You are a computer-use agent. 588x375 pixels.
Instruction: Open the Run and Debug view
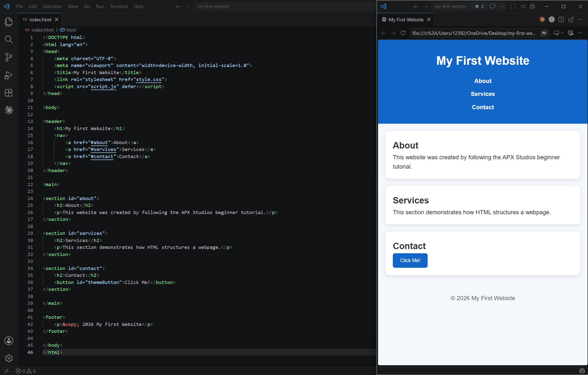pos(9,75)
